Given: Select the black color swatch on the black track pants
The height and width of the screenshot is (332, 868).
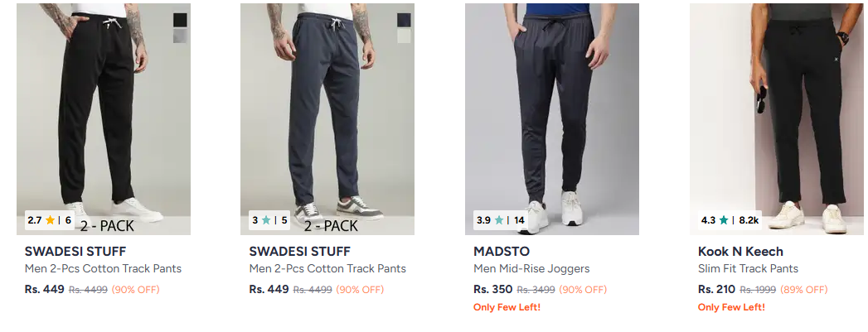Looking at the screenshot, I should [x=180, y=20].
